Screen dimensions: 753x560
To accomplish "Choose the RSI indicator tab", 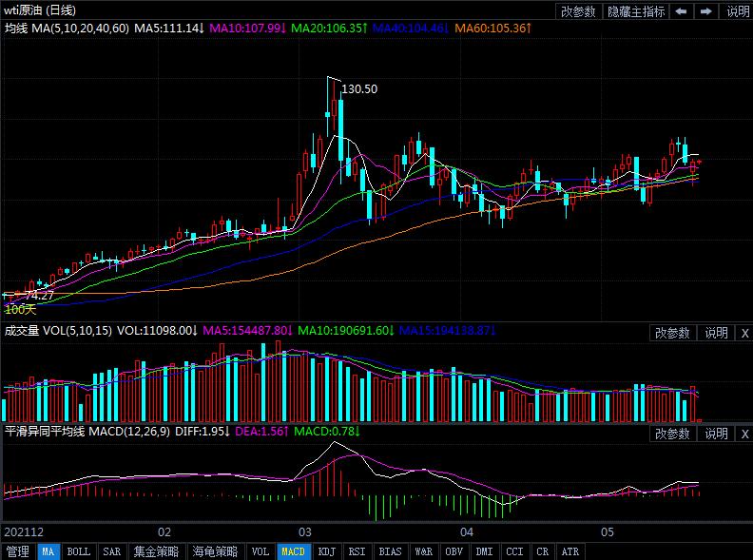I will [x=357, y=551].
